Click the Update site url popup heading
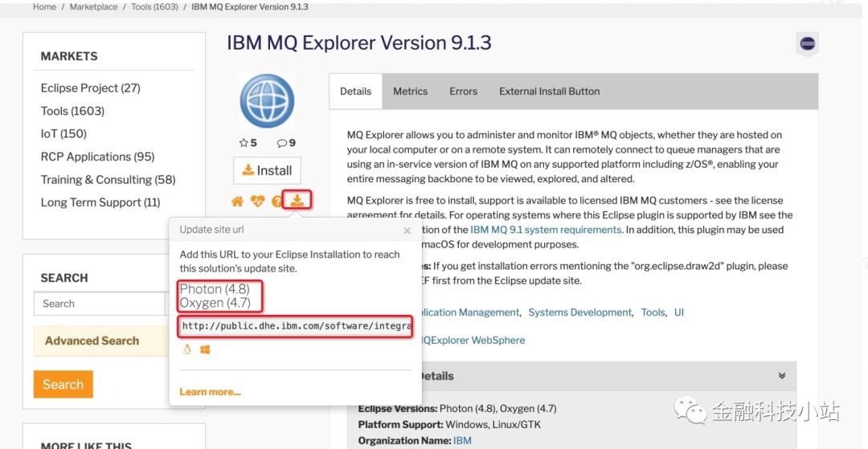The height and width of the screenshot is (449, 868). (x=211, y=230)
